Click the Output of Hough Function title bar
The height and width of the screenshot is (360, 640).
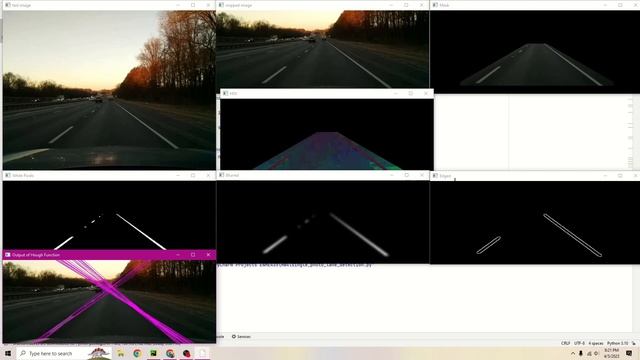pos(109,255)
